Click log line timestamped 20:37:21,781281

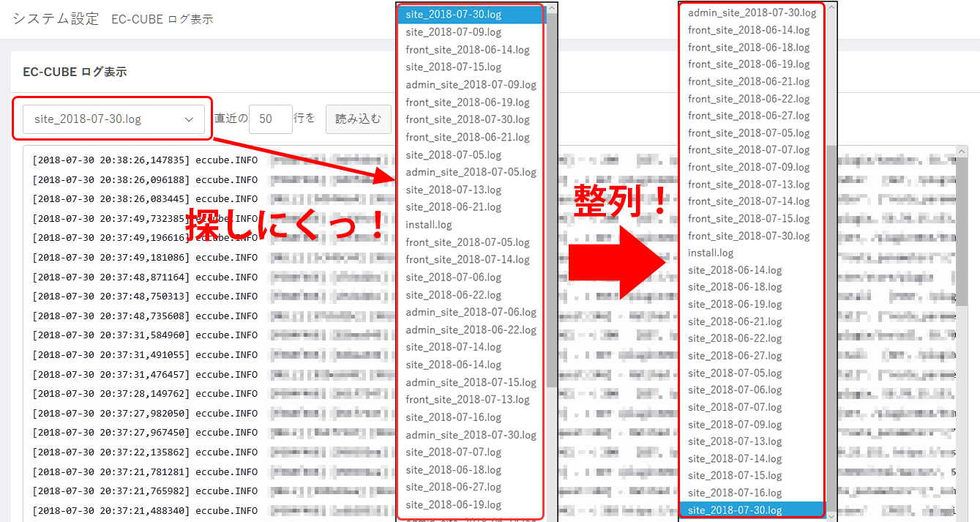pyautogui.click(x=145, y=471)
